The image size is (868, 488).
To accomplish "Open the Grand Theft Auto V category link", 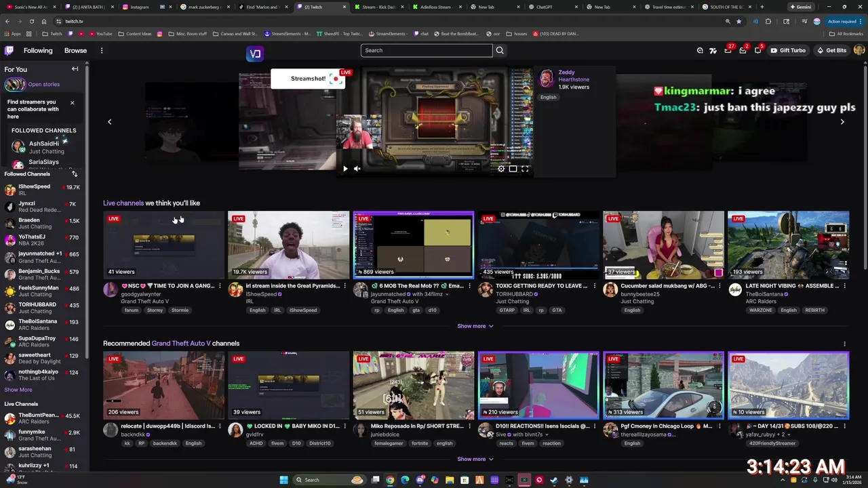I will click(x=180, y=344).
